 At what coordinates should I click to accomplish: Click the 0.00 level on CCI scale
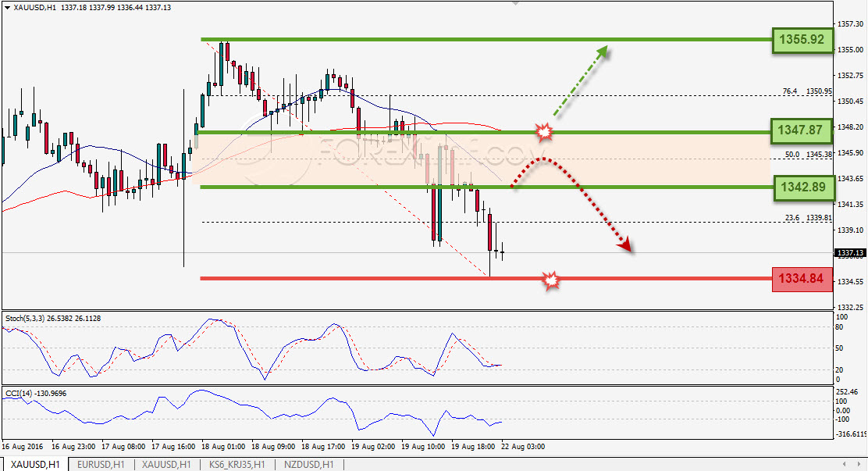pyautogui.click(x=842, y=411)
